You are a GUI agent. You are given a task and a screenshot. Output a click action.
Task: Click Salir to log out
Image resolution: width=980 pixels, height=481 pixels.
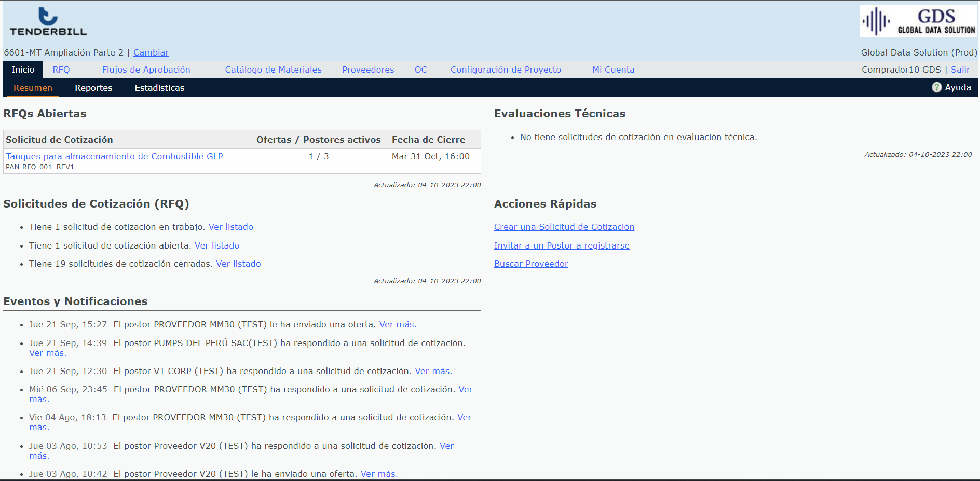960,70
